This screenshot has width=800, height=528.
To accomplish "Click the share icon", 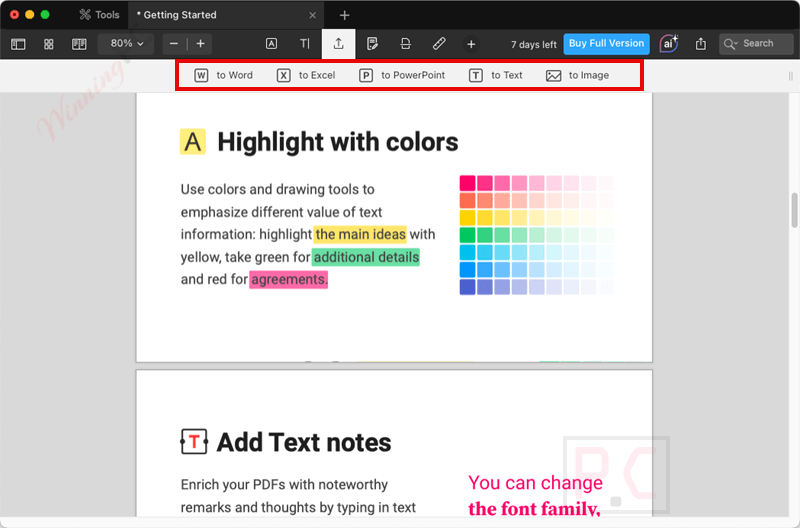I will [x=701, y=44].
